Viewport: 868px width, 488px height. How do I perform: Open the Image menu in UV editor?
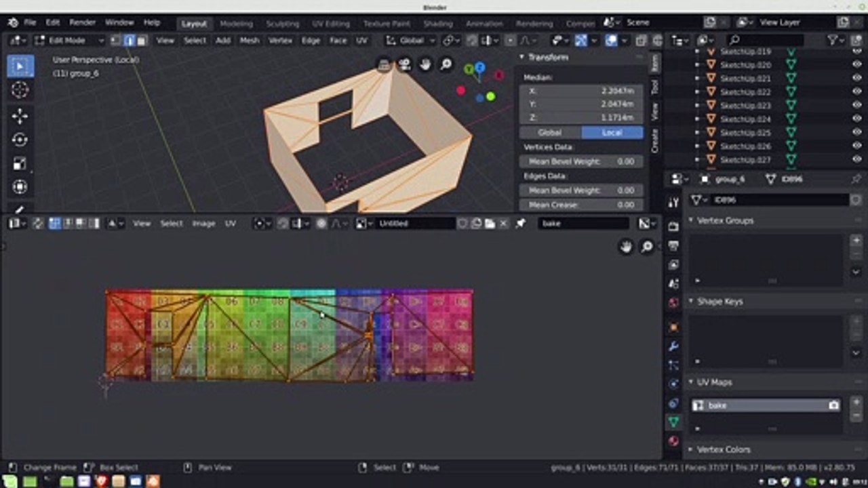coord(203,223)
